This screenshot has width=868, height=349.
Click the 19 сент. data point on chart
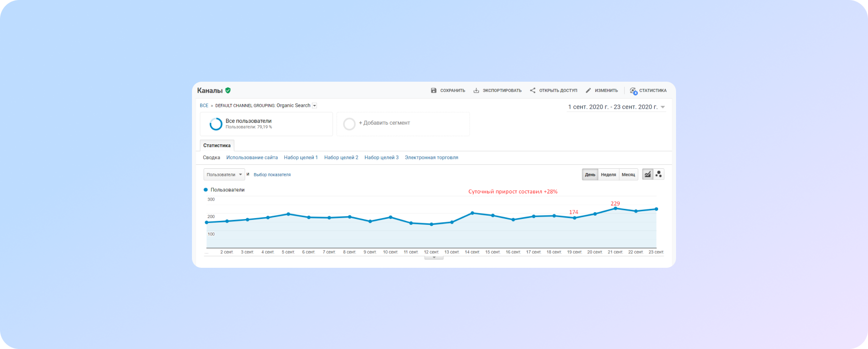coord(574,218)
